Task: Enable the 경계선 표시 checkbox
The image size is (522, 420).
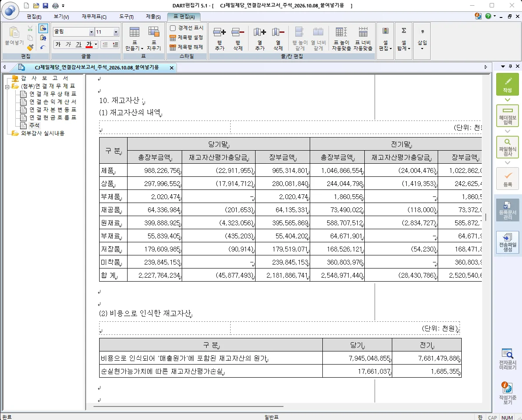Action: (x=173, y=28)
